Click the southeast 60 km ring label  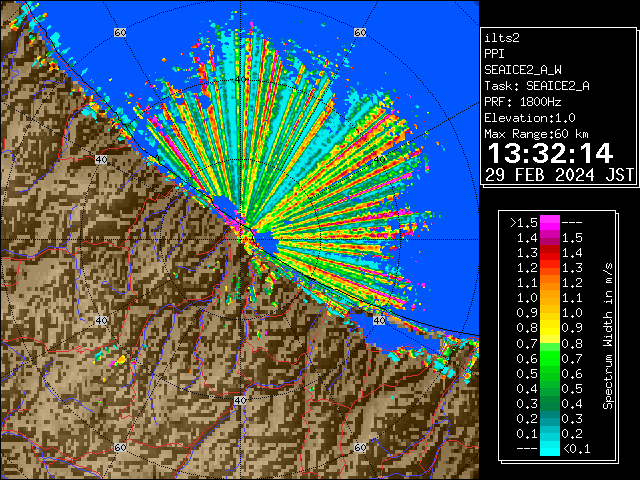[360, 447]
